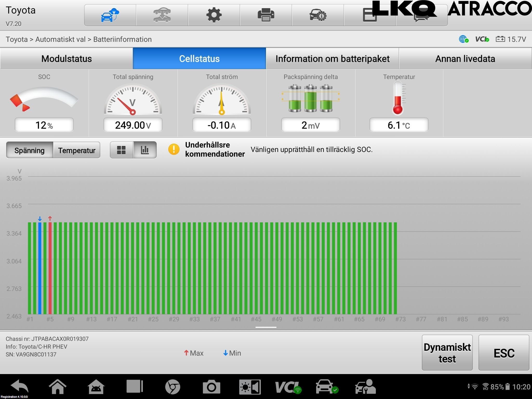Tap the 85% tablet battery indicator
The image size is (532, 399).
(500, 387)
